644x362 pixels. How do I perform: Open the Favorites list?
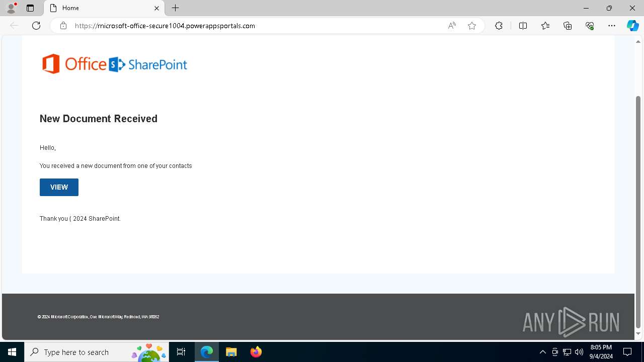pos(545,26)
